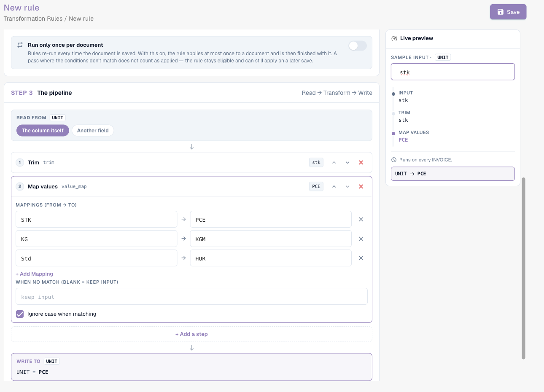Delete the Map values step red X
544x392 pixels.
[361, 186]
